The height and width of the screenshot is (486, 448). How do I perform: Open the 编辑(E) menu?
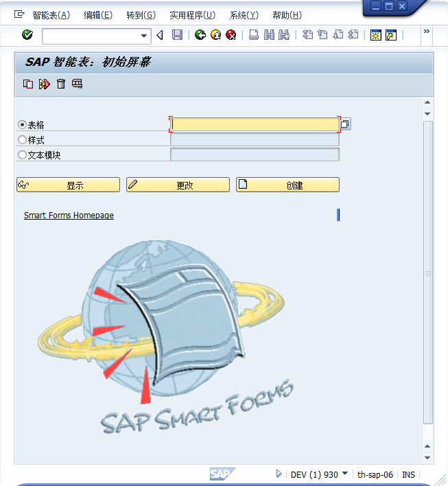[x=98, y=15]
